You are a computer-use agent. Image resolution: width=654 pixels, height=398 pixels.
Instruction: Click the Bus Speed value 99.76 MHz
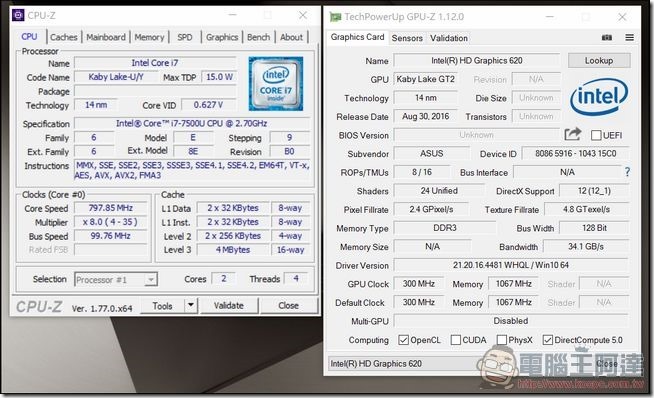[111, 236]
